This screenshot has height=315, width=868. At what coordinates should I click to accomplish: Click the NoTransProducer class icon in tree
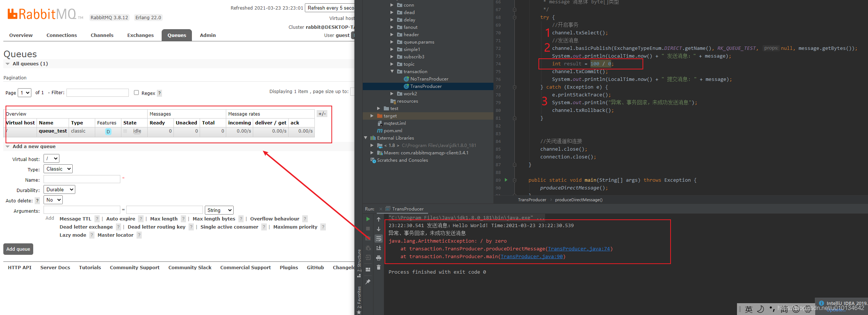tap(406, 79)
